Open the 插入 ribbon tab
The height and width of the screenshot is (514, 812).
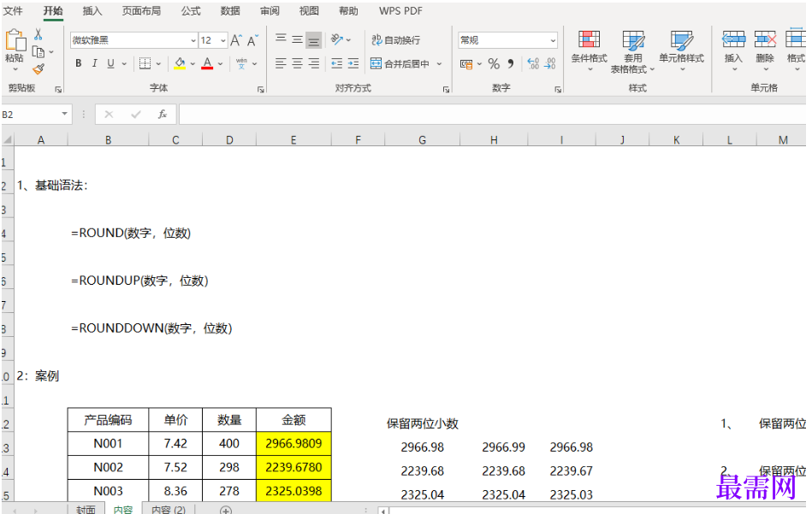(x=92, y=11)
